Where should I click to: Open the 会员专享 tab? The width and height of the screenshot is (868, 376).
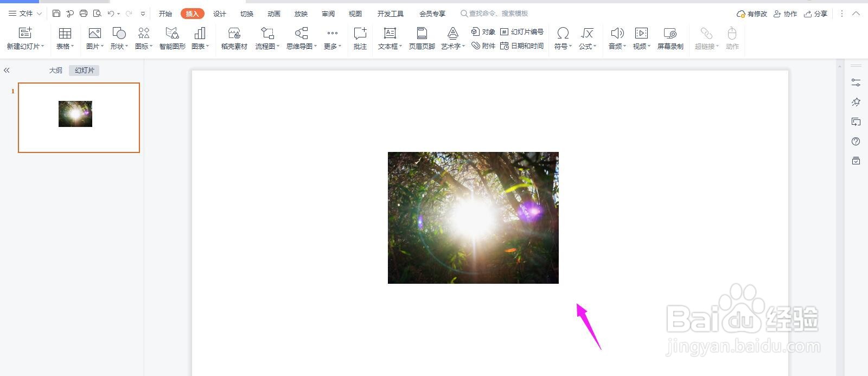(x=432, y=14)
